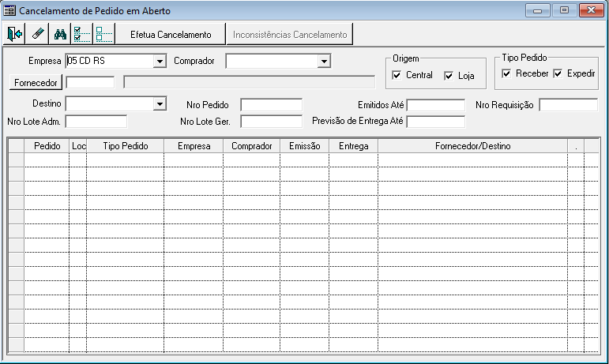609x364 pixels.
Task: Click the Nro Lote Ger. input field
Action: pyautogui.click(x=271, y=122)
